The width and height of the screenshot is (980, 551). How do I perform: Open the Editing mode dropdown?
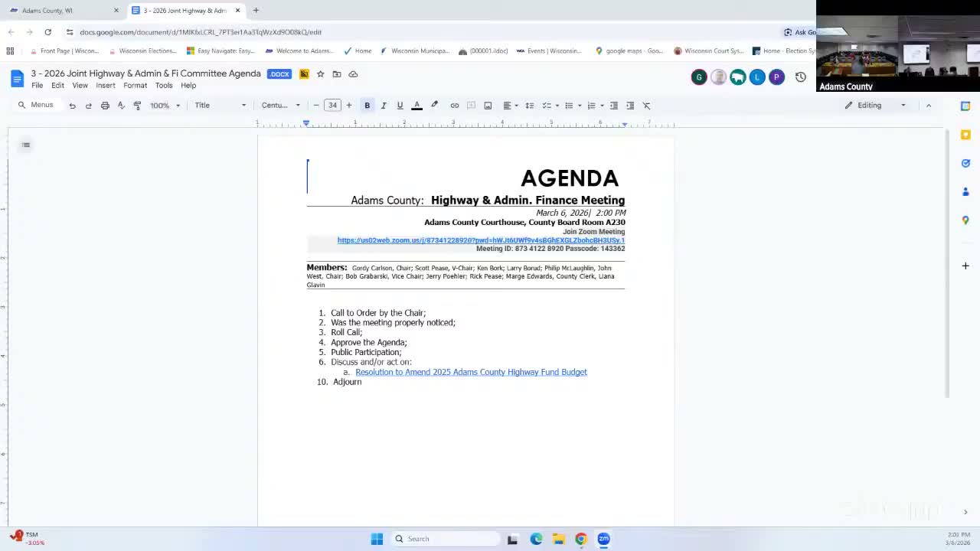(x=876, y=106)
